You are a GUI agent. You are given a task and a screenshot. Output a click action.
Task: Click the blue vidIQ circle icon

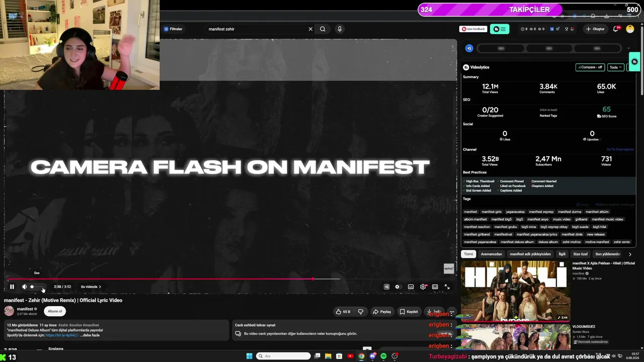click(469, 48)
